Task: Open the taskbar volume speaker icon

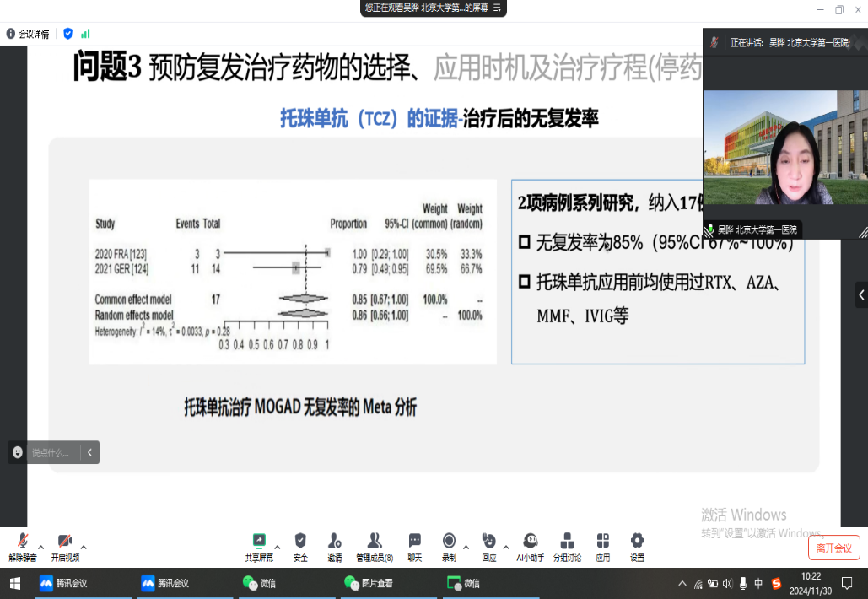Action: pyautogui.click(x=727, y=584)
